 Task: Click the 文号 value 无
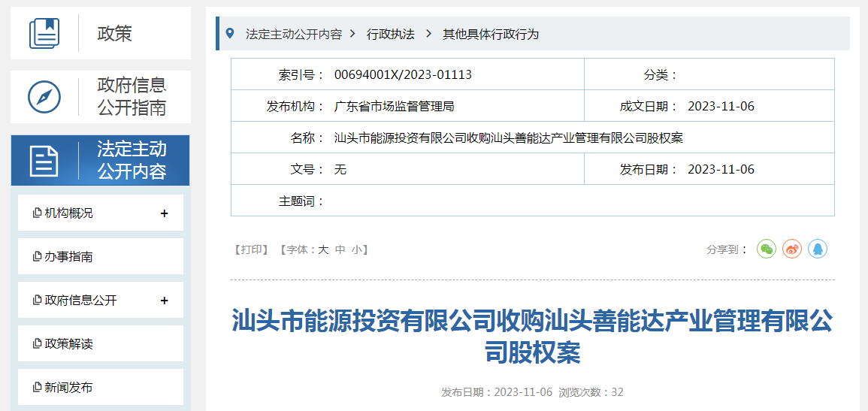[x=340, y=169]
